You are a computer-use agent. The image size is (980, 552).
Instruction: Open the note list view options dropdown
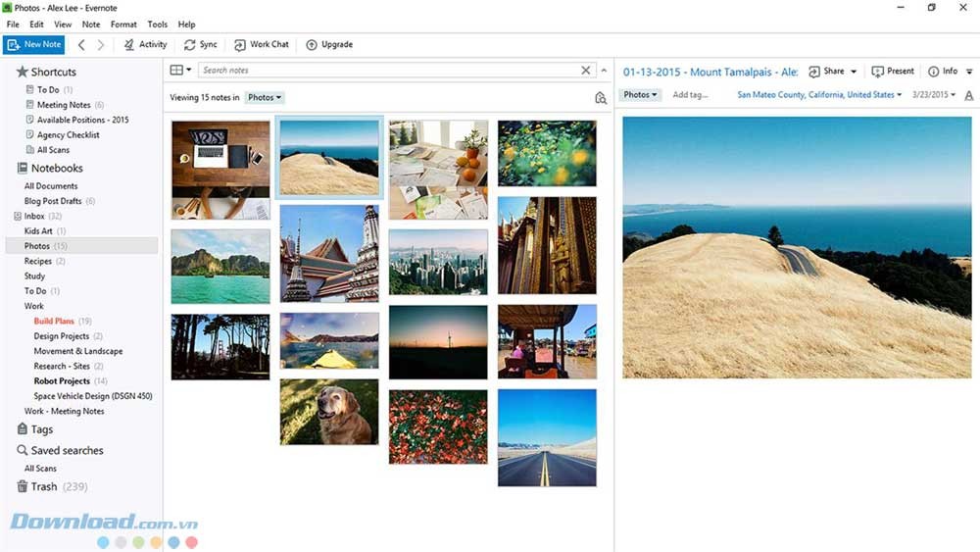click(x=180, y=71)
